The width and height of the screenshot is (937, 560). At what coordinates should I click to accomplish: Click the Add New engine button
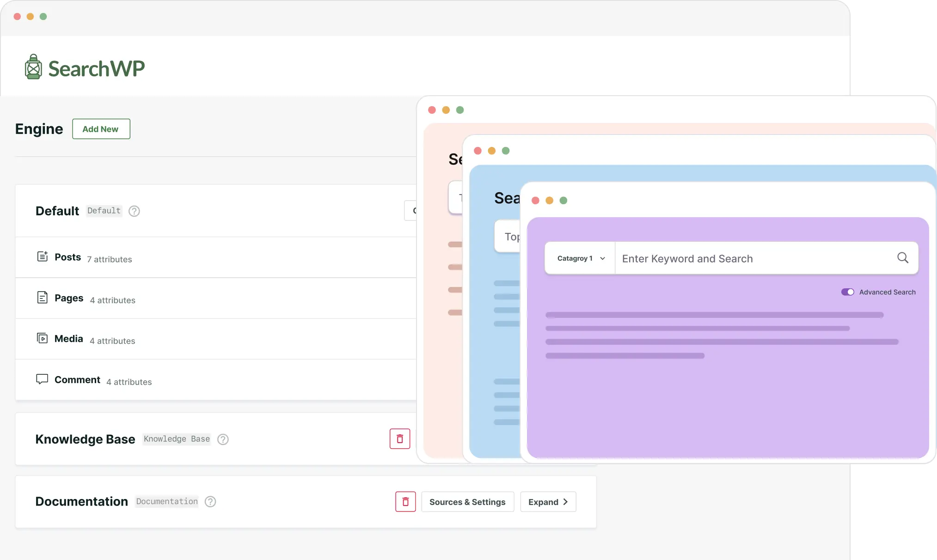[x=101, y=129]
